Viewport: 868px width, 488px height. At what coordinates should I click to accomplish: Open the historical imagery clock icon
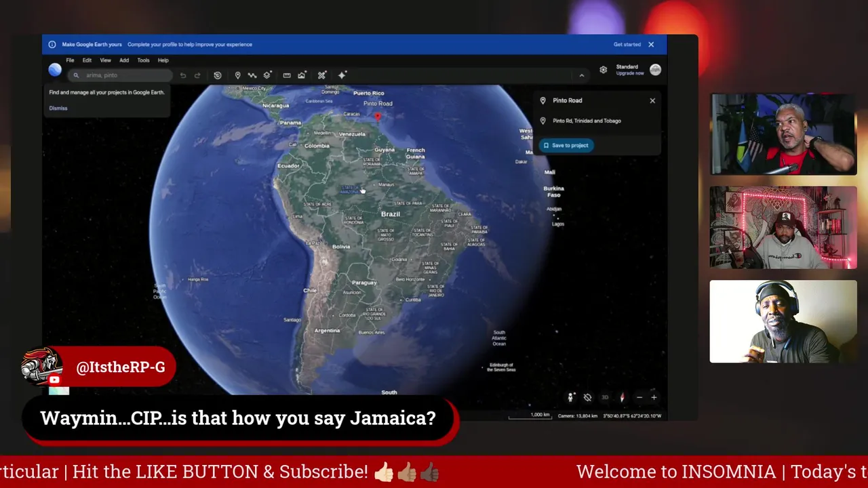(x=218, y=75)
